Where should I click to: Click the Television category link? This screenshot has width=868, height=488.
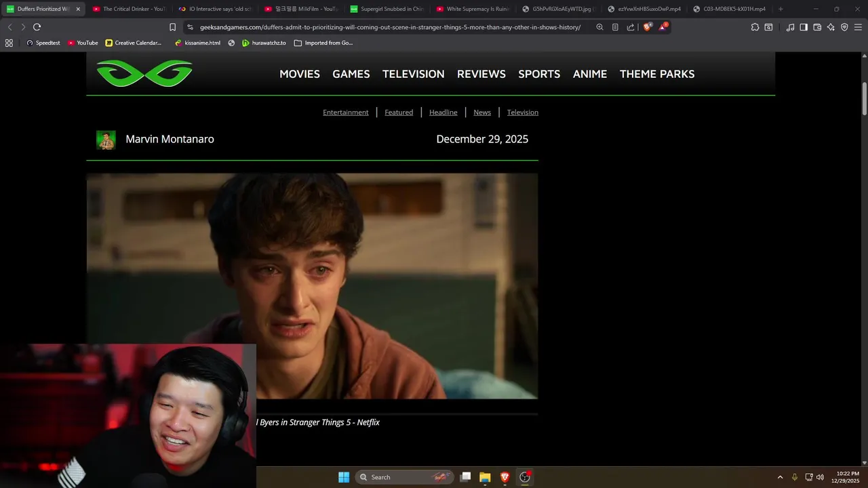point(523,113)
